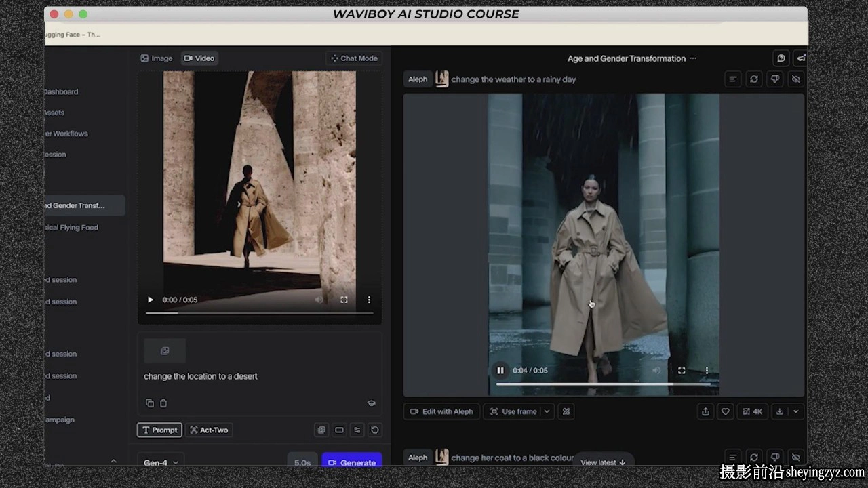The height and width of the screenshot is (488, 868).
Task: Select the Prompt mode tab
Action: click(x=159, y=430)
